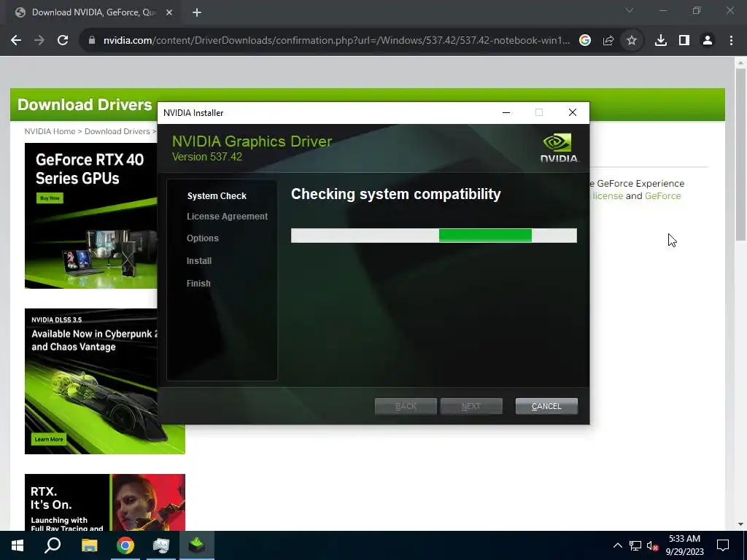Minimize the NVIDIA Installer window
Screen dimensions: 747x560
click(506, 112)
